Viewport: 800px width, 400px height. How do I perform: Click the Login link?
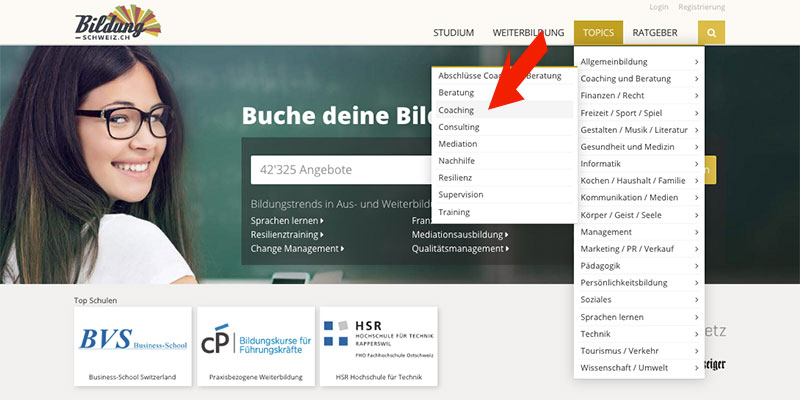659,7
